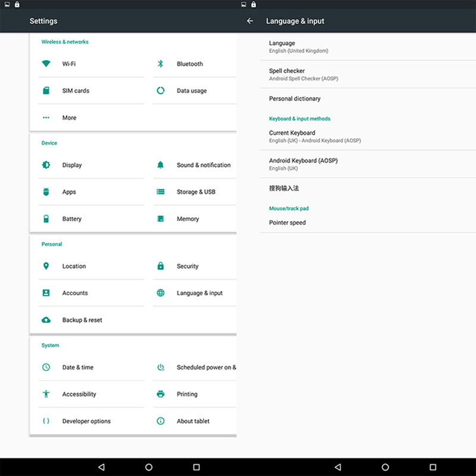Tap the Battery icon
Image resolution: width=476 pixels, height=476 pixels.
pyautogui.click(x=46, y=219)
